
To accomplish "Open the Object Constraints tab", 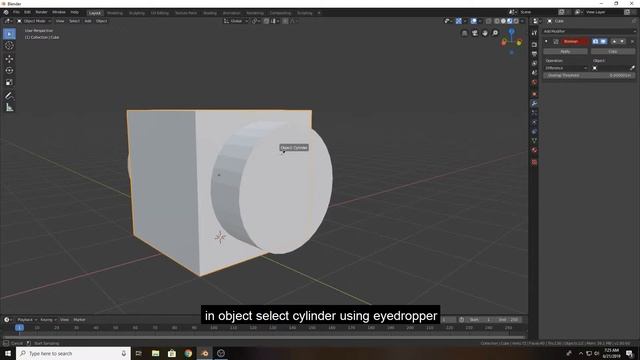I will [534, 131].
